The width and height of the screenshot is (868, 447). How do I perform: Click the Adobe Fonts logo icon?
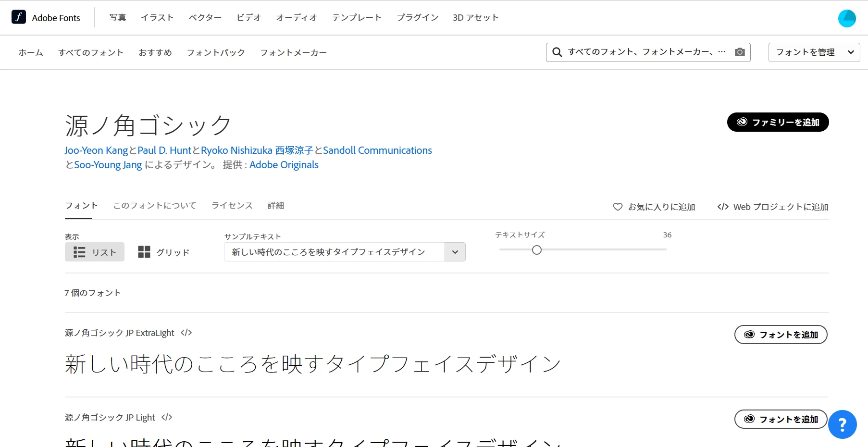click(x=19, y=17)
